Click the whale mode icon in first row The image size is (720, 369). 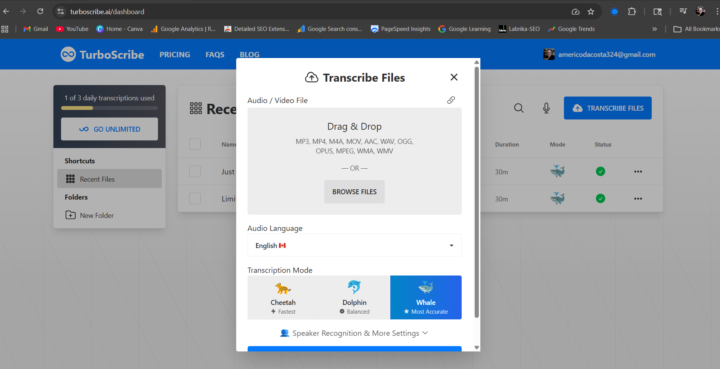pos(557,171)
